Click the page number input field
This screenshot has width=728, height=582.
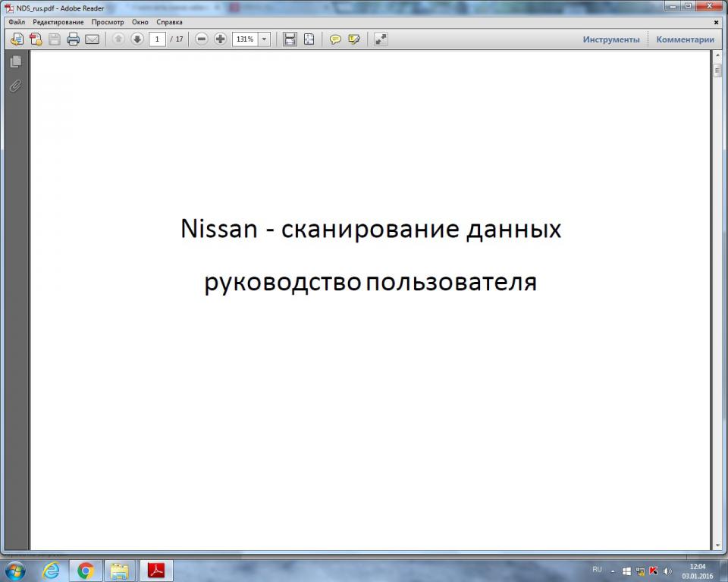coord(157,39)
